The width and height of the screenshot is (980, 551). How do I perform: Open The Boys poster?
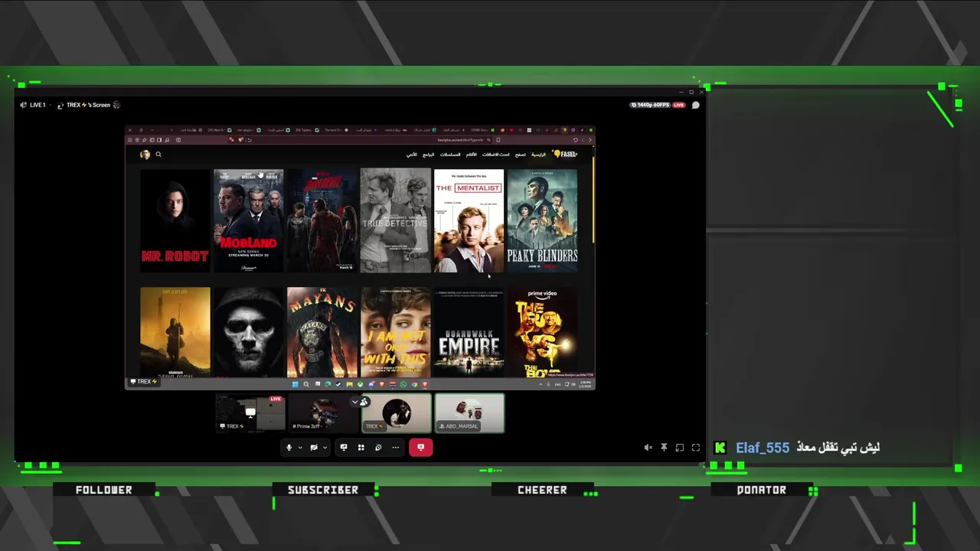click(x=542, y=332)
